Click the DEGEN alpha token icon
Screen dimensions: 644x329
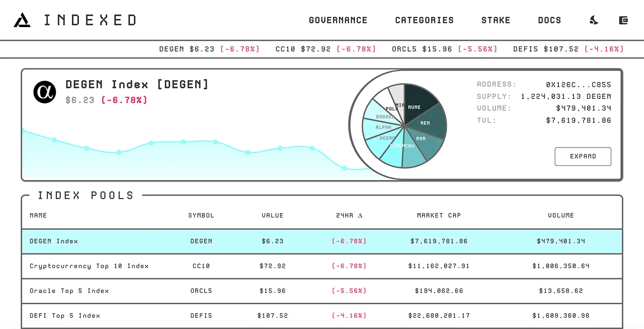coord(44,92)
